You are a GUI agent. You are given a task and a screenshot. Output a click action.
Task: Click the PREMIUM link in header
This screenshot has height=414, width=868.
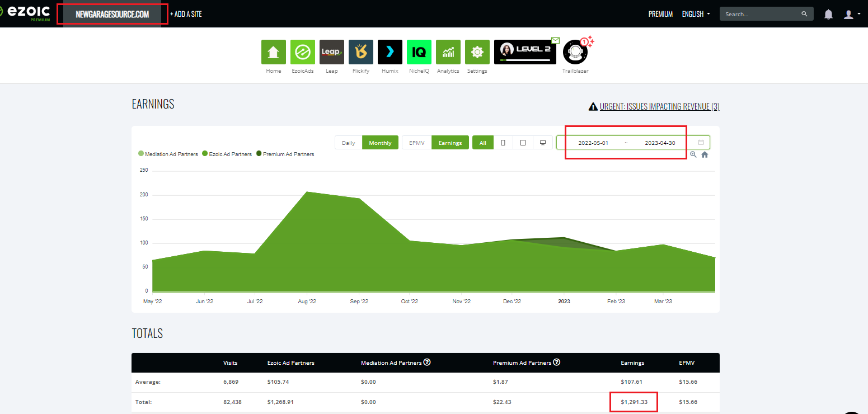[x=660, y=14]
